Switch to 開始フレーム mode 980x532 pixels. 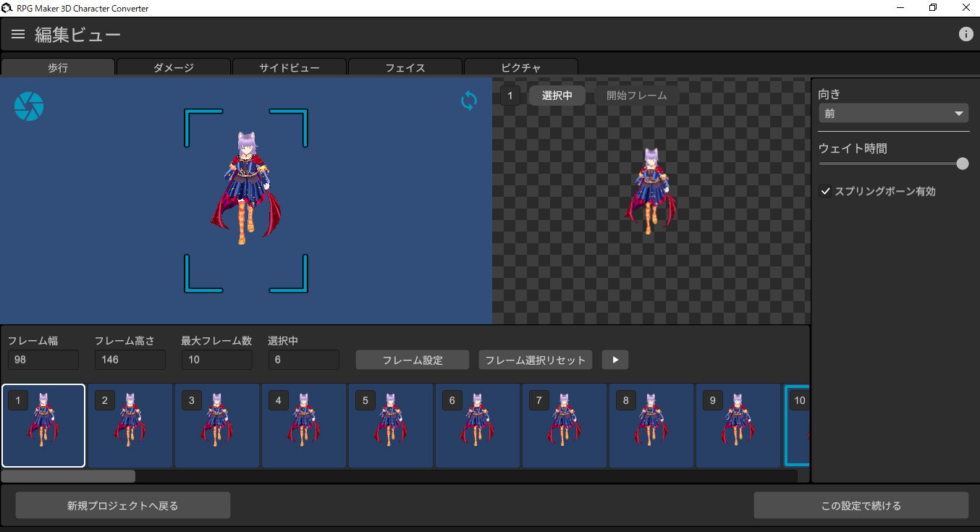coord(636,95)
